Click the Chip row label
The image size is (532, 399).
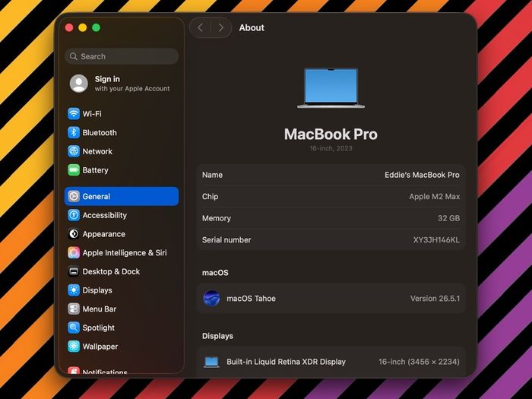point(210,196)
